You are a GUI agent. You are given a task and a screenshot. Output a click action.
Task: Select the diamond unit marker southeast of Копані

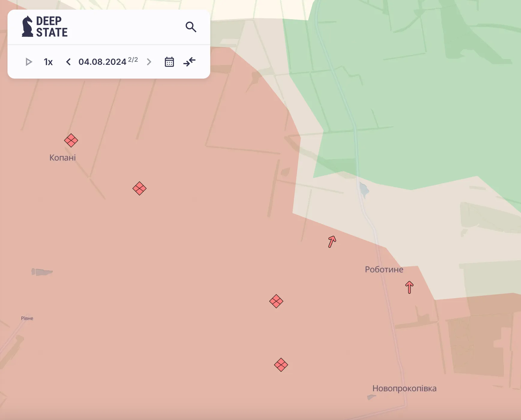(139, 188)
